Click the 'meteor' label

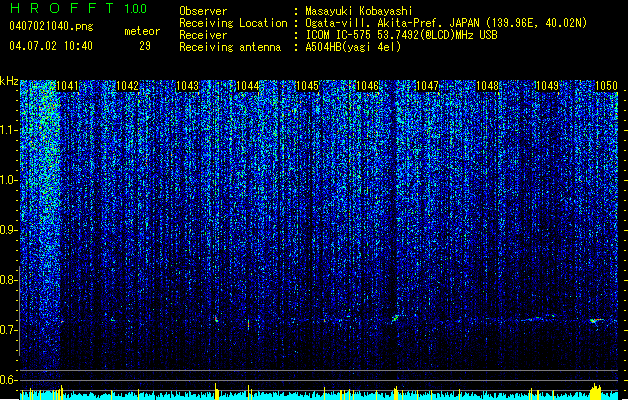coord(142,31)
